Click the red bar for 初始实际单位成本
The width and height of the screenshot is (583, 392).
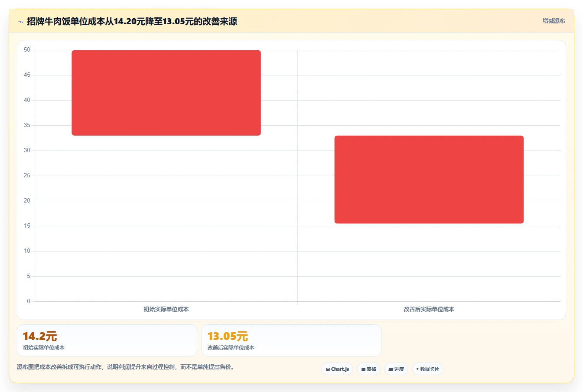click(166, 93)
